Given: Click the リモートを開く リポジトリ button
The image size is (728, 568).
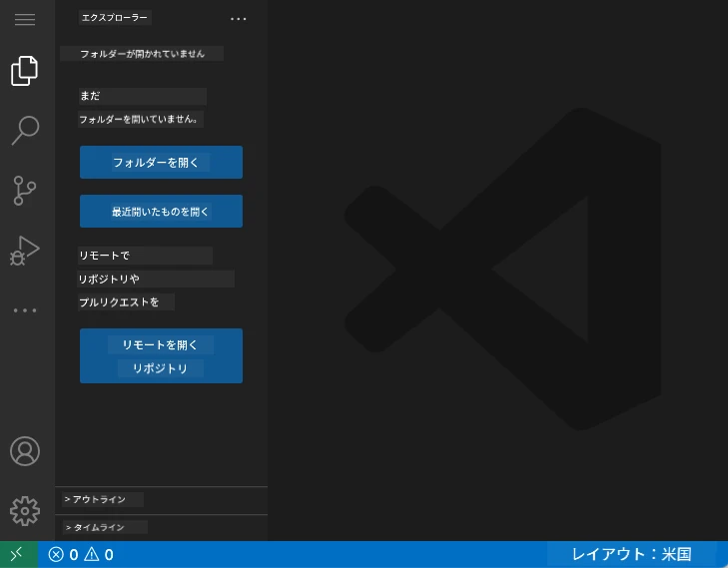Looking at the screenshot, I should click(161, 356).
